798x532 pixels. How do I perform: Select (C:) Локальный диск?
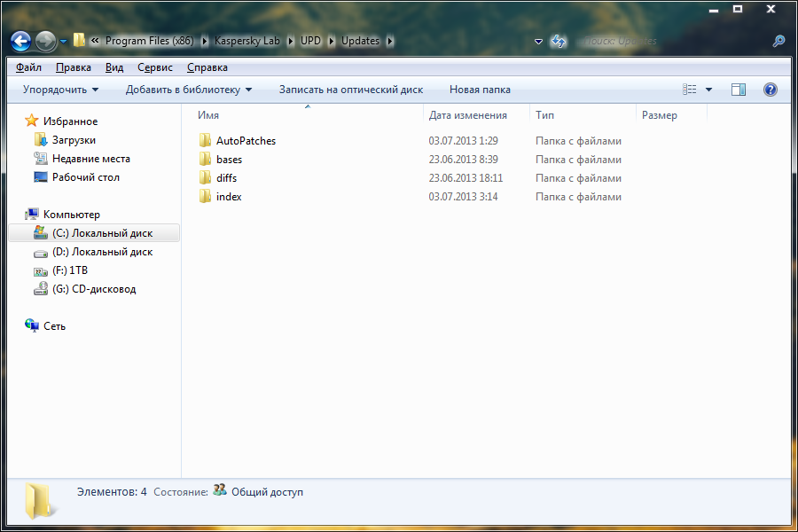click(94, 233)
